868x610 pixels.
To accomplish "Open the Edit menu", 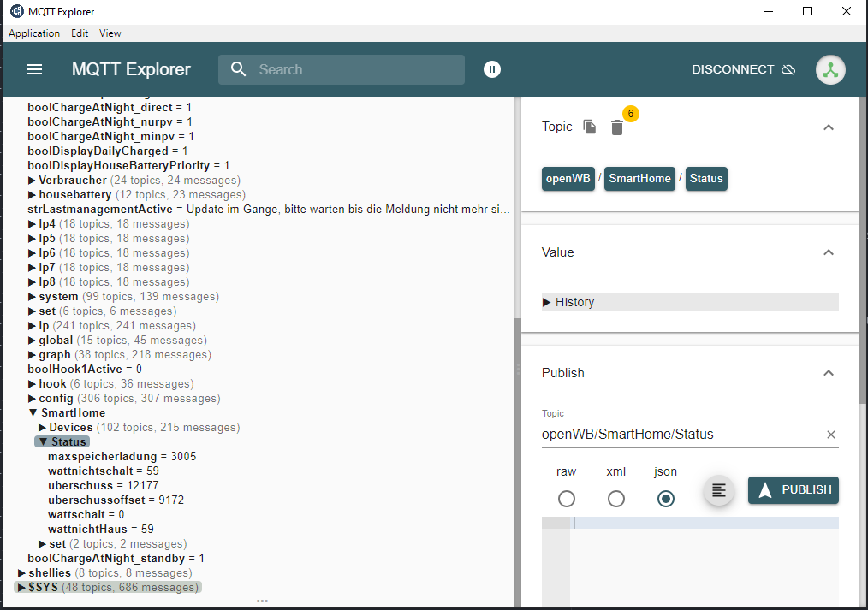I will (x=80, y=33).
